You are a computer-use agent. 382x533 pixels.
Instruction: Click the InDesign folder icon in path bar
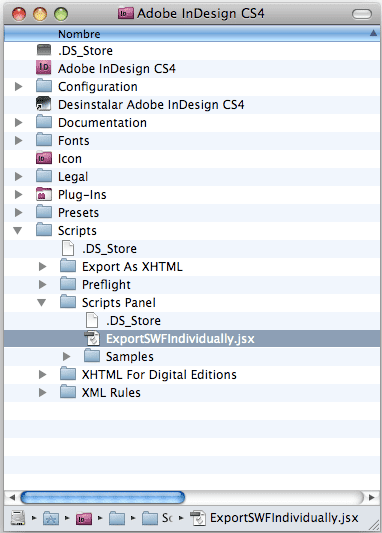click(x=84, y=518)
